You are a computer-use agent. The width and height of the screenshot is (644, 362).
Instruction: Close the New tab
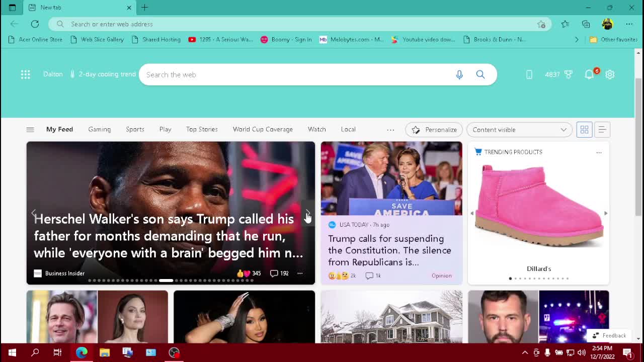coord(129,8)
